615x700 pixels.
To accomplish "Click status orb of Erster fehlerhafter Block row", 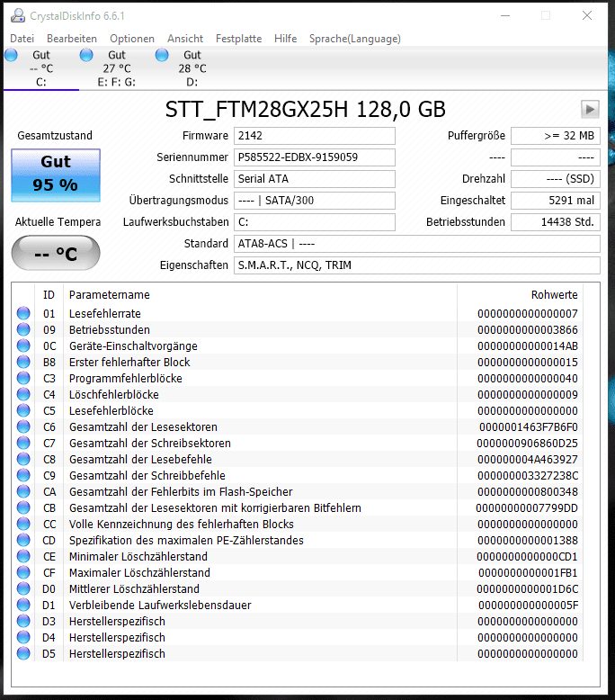I will pos(23,362).
